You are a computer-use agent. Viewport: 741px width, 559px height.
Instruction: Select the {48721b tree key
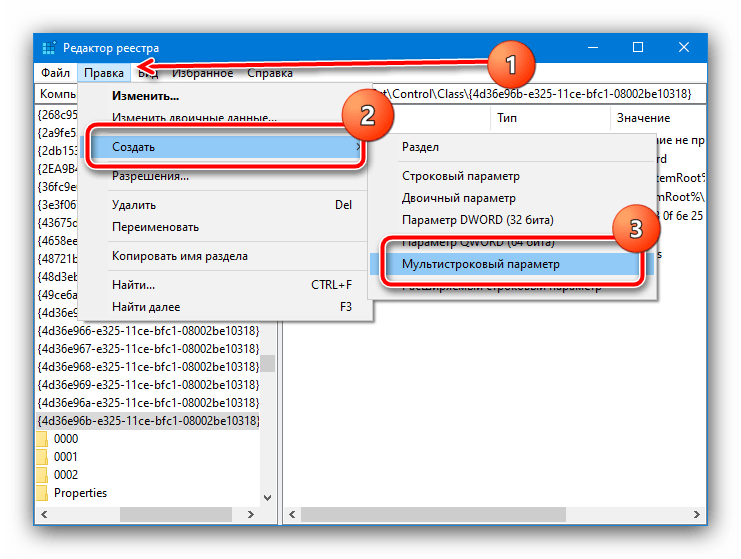57,259
